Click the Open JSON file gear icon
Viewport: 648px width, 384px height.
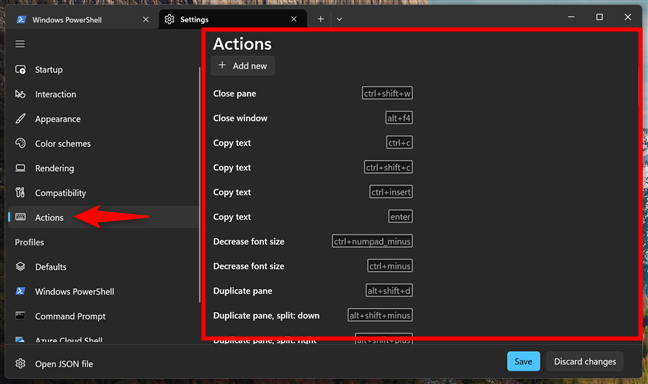coord(20,363)
